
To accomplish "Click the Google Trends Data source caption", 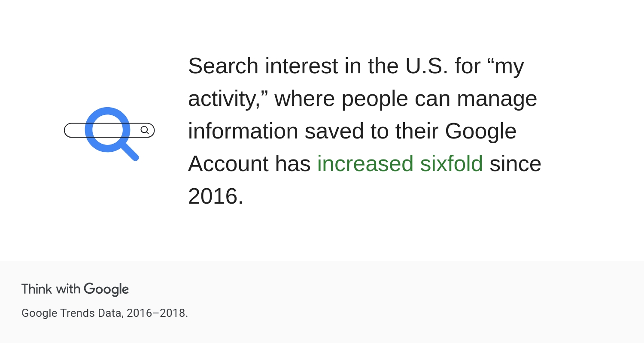I will [105, 313].
